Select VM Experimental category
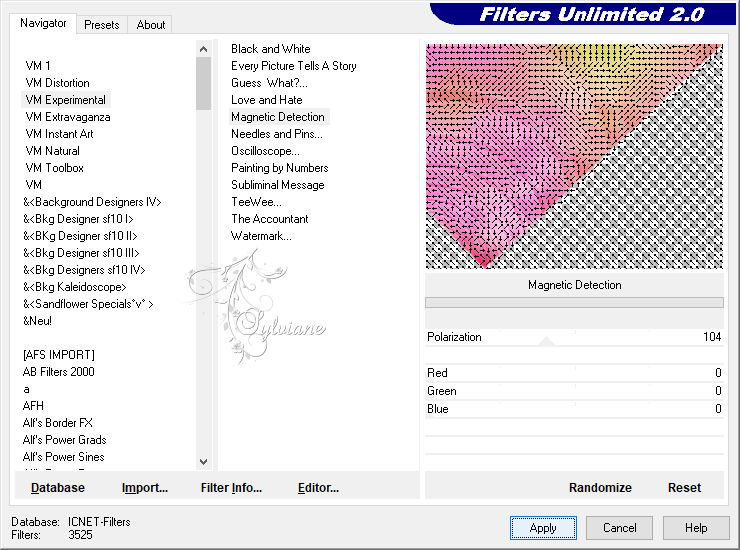 pos(66,100)
